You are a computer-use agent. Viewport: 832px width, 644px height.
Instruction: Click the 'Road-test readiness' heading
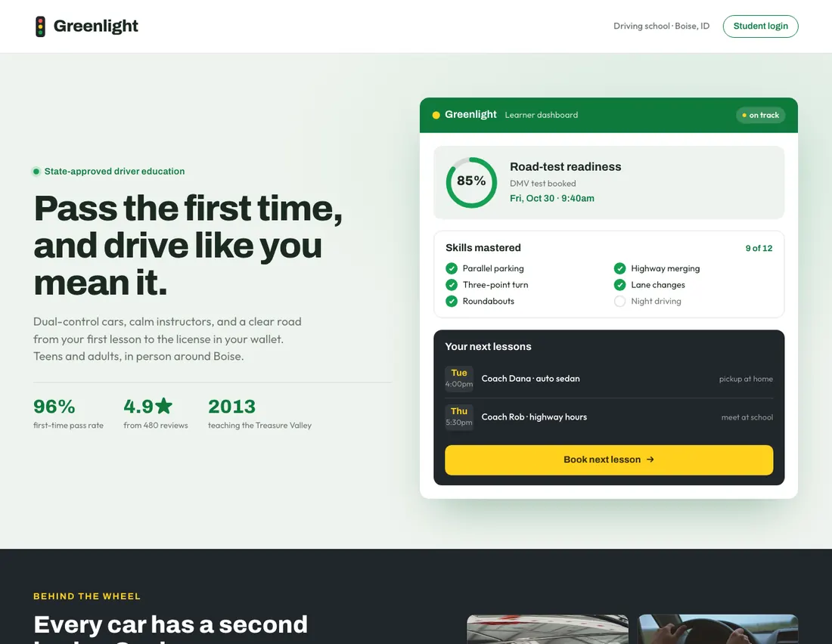click(565, 166)
